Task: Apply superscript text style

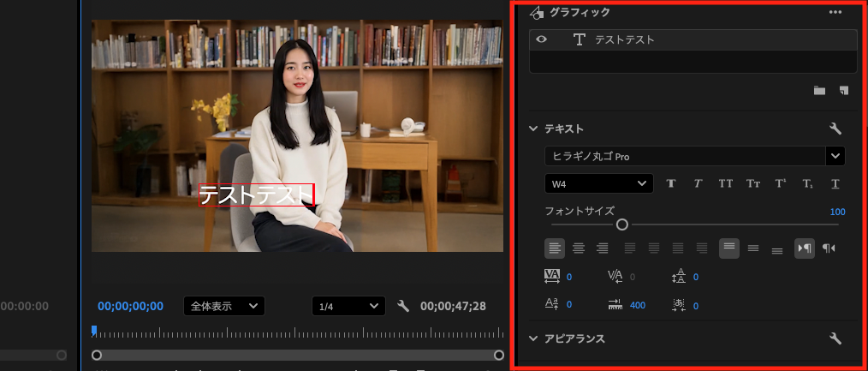Action: 780,183
